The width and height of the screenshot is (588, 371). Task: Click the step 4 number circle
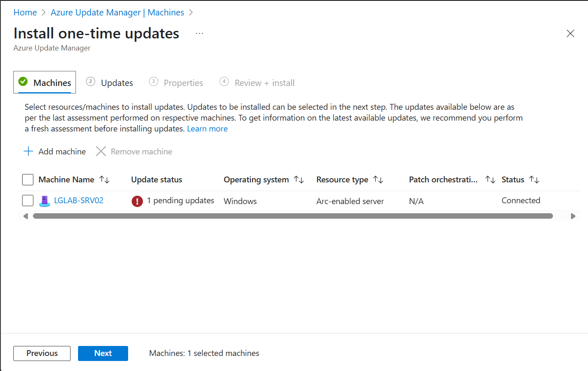click(224, 81)
